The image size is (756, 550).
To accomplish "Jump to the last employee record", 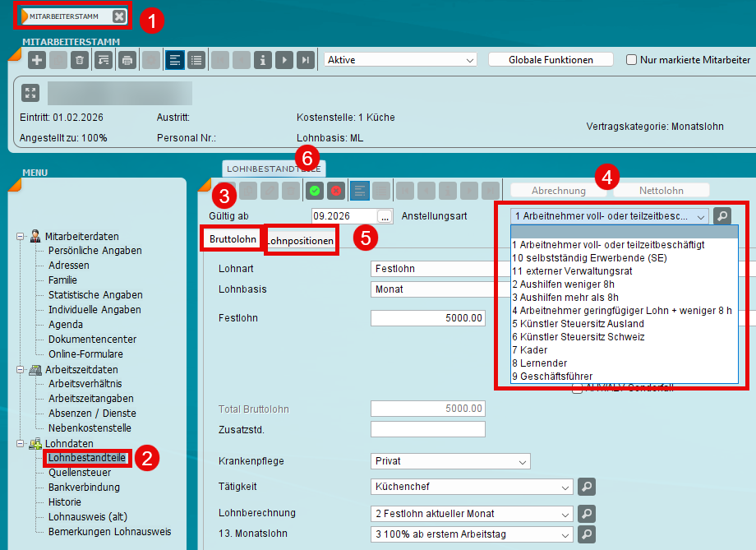I will click(x=306, y=60).
